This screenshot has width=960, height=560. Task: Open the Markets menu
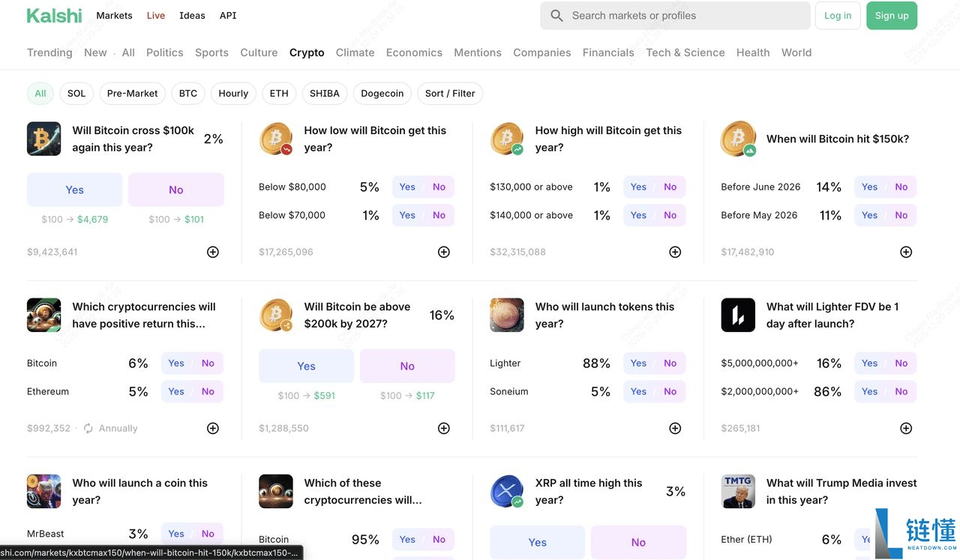(114, 16)
